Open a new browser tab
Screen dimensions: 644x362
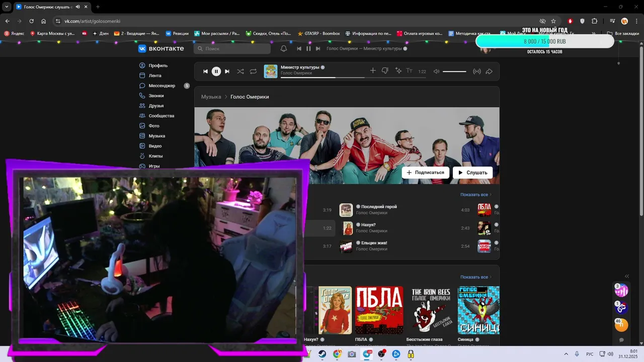tap(98, 7)
